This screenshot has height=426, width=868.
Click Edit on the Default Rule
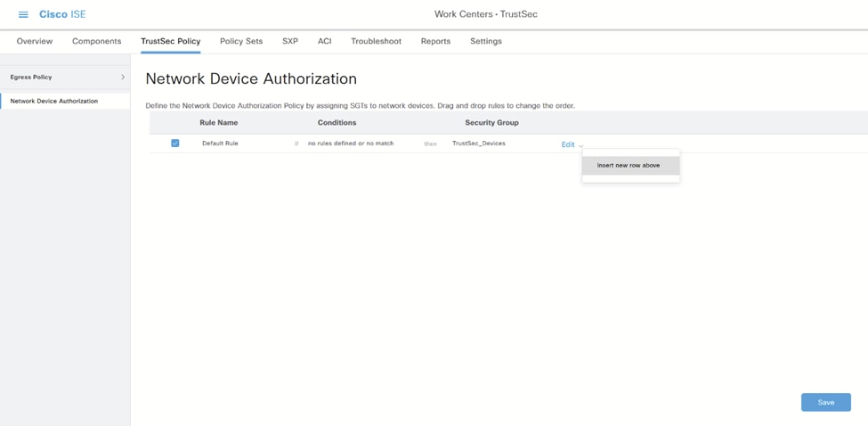[x=568, y=144]
